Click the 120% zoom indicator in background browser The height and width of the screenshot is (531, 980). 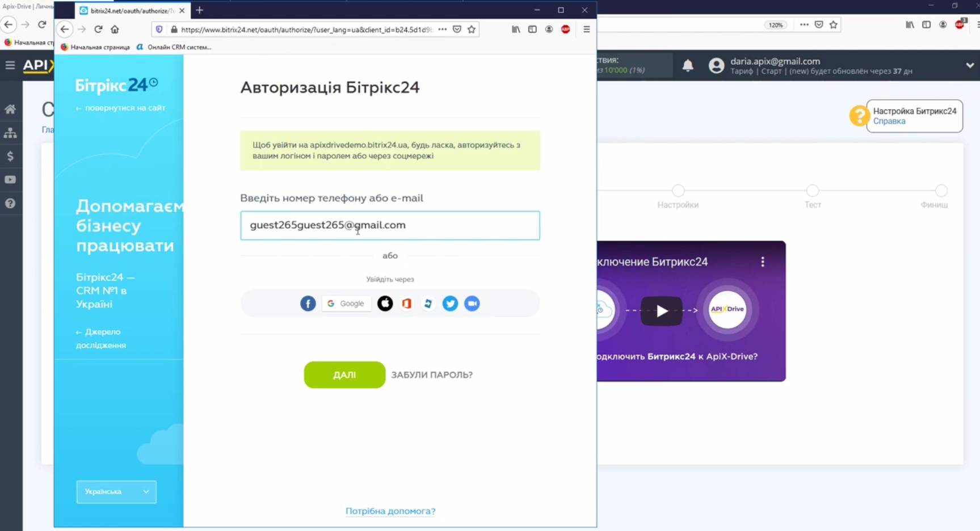(775, 25)
